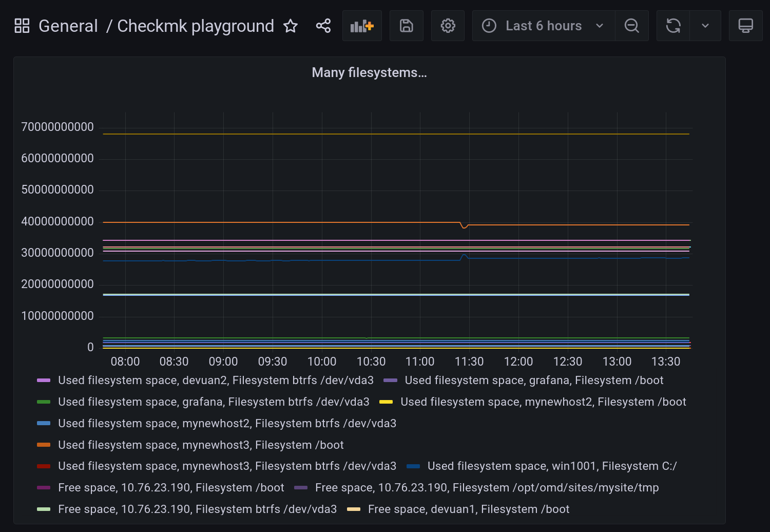
Task: Toggle legend devuan2 btrfs /dev/vda3 series
Action: pos(216,381)
